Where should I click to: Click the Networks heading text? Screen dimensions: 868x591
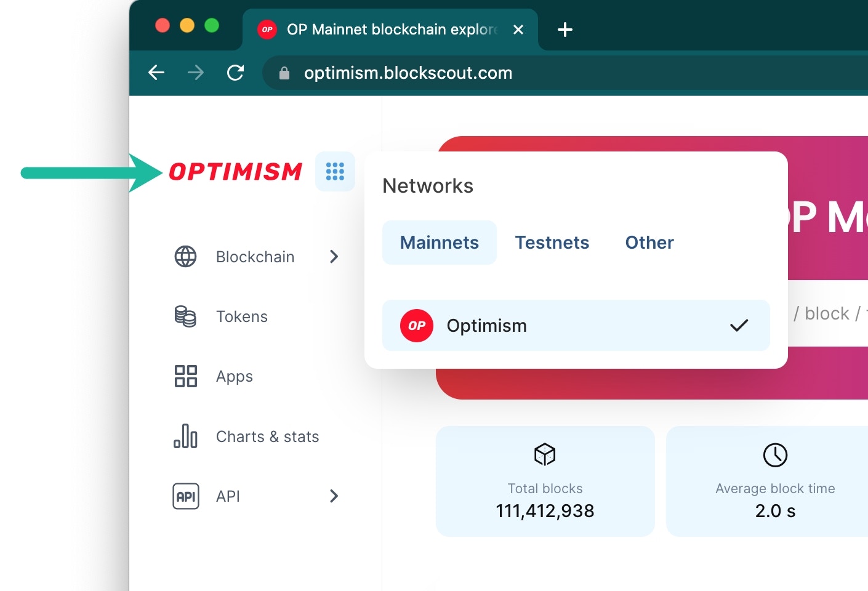click(x=428, y=186)
